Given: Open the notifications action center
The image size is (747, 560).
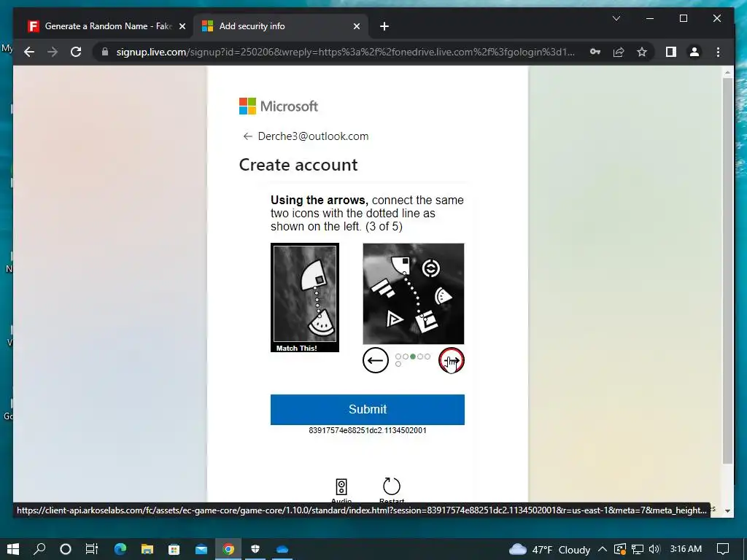Looking at the screenshot, I should click(x=723, y=549).
